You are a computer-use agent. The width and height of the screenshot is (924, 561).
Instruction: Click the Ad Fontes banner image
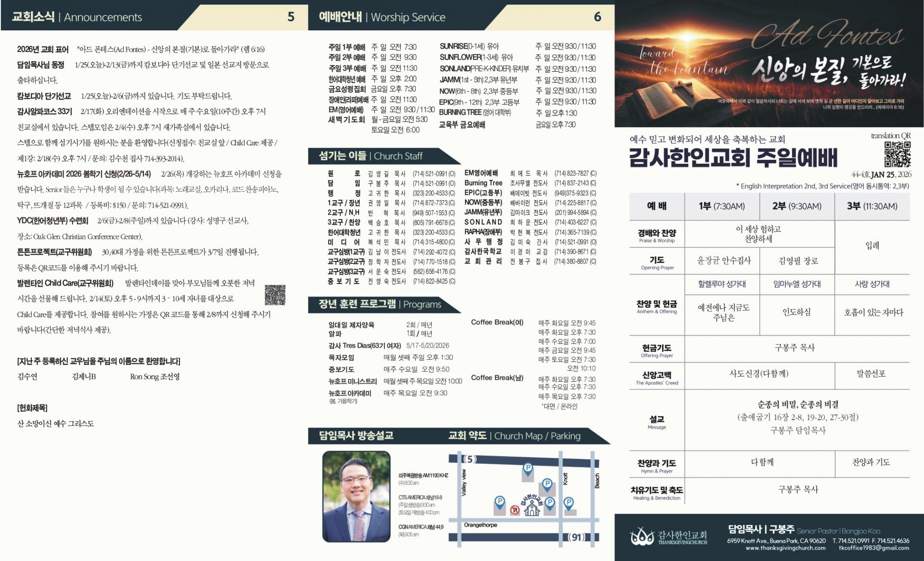(769, 65)
